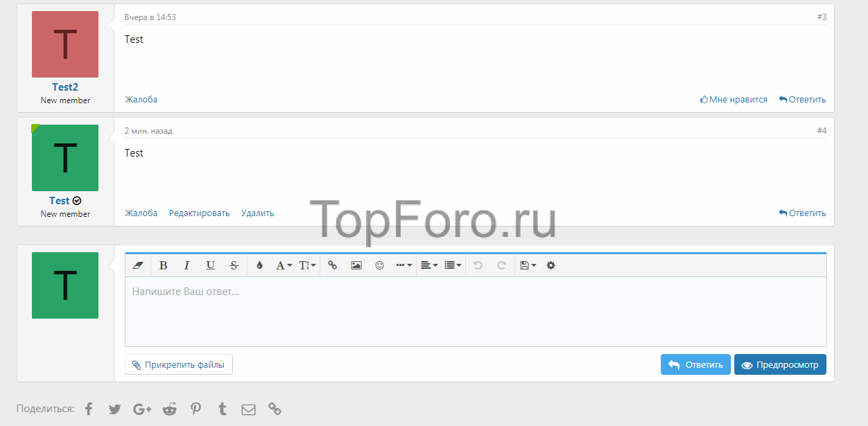Copy link via share chain icon
Image resolution: width=868 pixels, height=426 pixels.
click(x=275, y=409)
